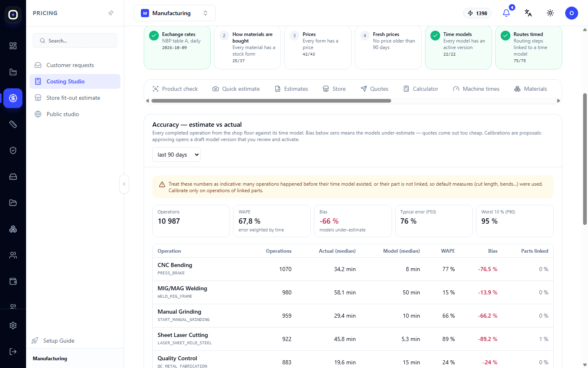588x368 pixels.
Task: Switch to the Machine times tab
Action: (x=476, y=89)
